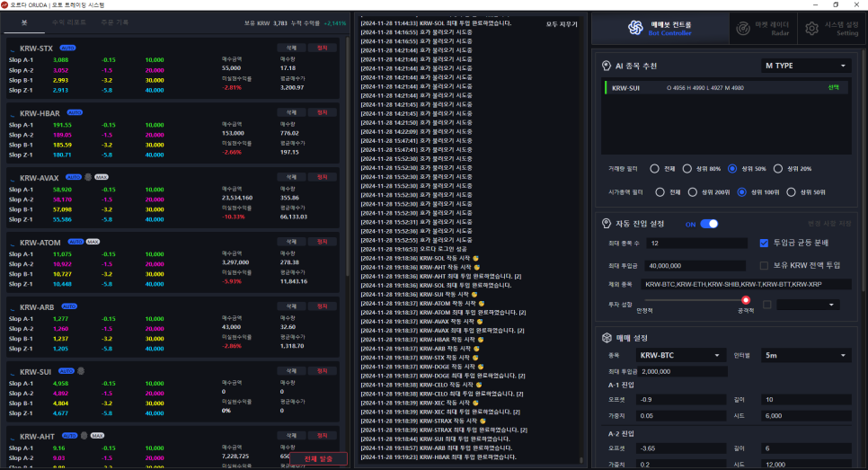Uncheck the 투입금 균등 분배 checkbox

764,243
